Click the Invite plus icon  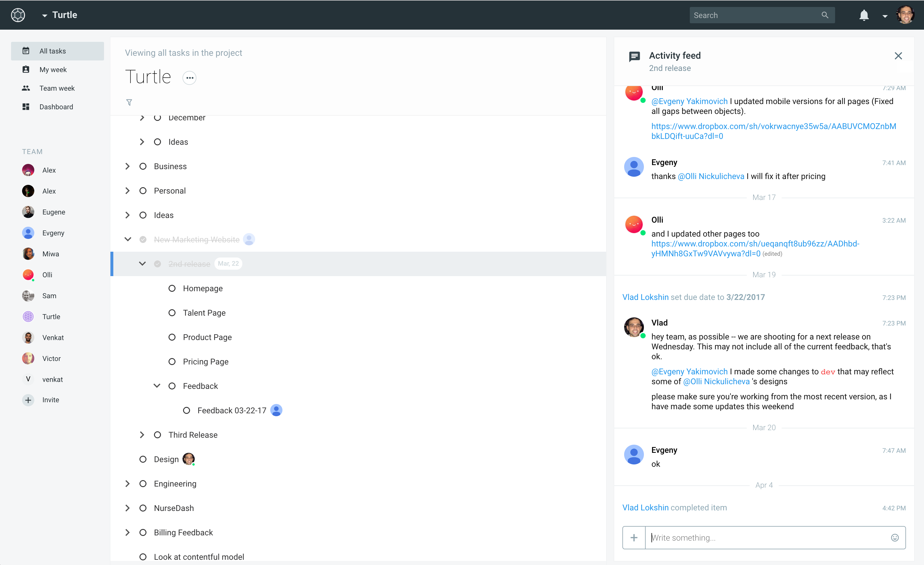(28, 400)
